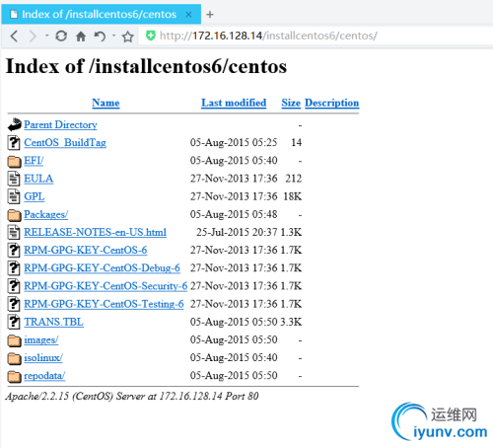Close the Index of /installcentos6/centos tab
The height and width of the screenshot is (448, 493).
(188, 15)
